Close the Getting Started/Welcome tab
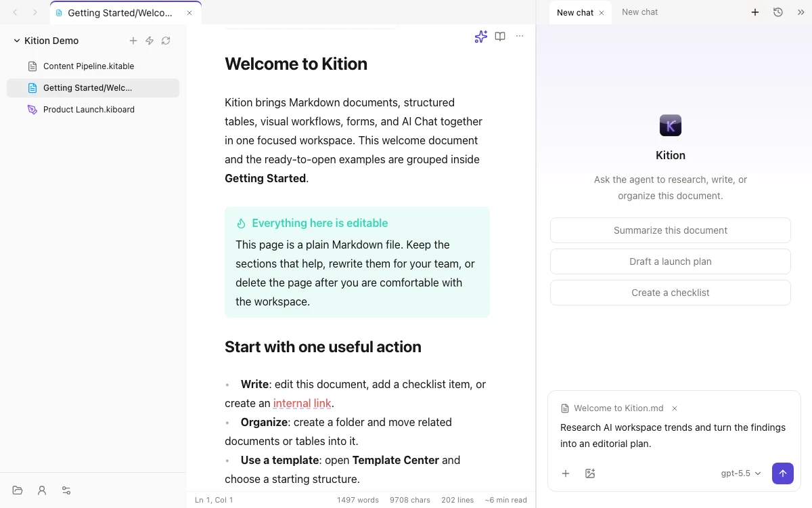The height and width of the screenshot is (508, 812). point(189,13)
